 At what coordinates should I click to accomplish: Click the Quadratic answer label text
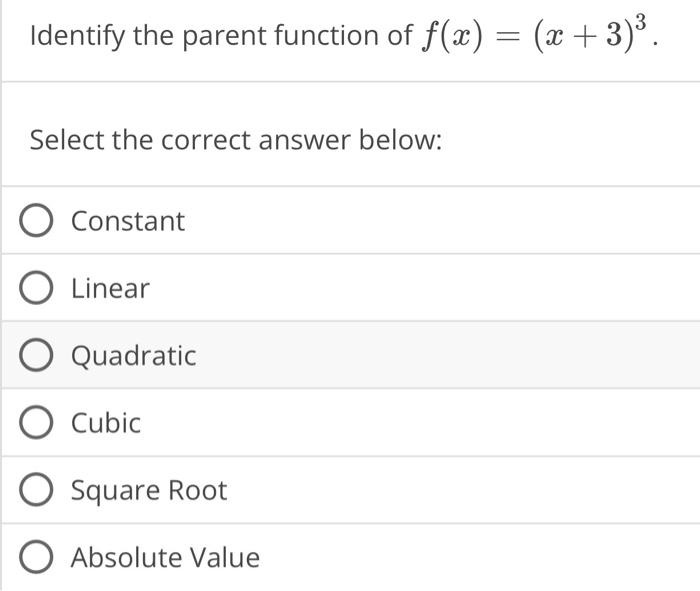(133, 356)
